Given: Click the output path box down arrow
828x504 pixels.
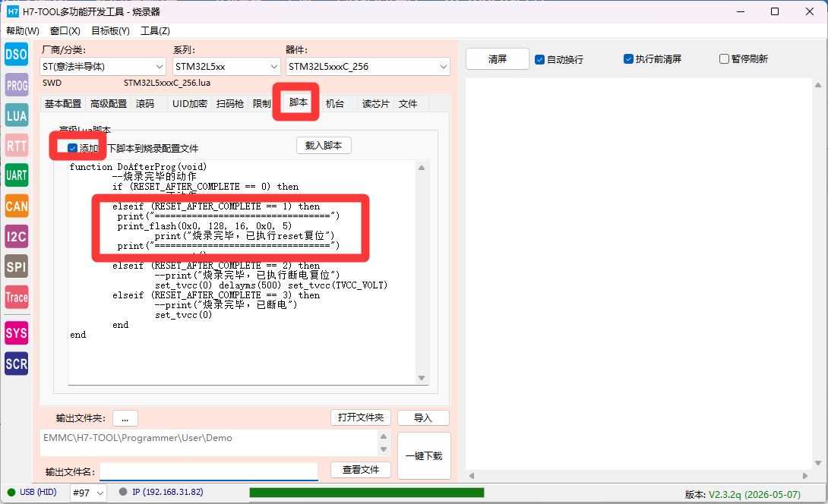Looking at the screenshot, I should click(x=384, y=449).
